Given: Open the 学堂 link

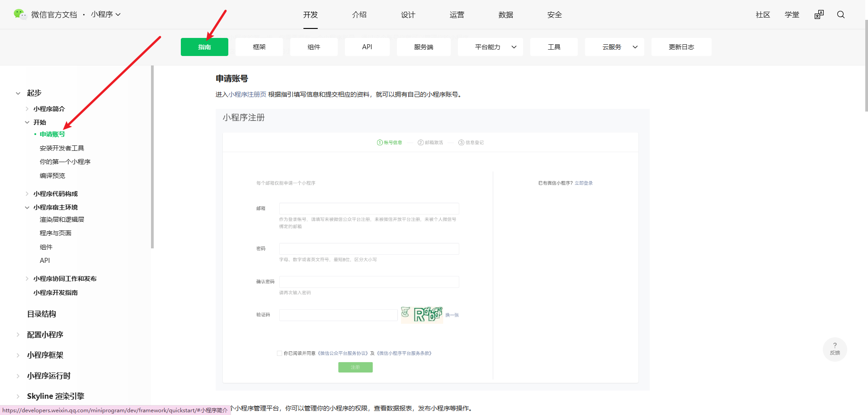Looking at the screenshot, I should click(792, 15).
